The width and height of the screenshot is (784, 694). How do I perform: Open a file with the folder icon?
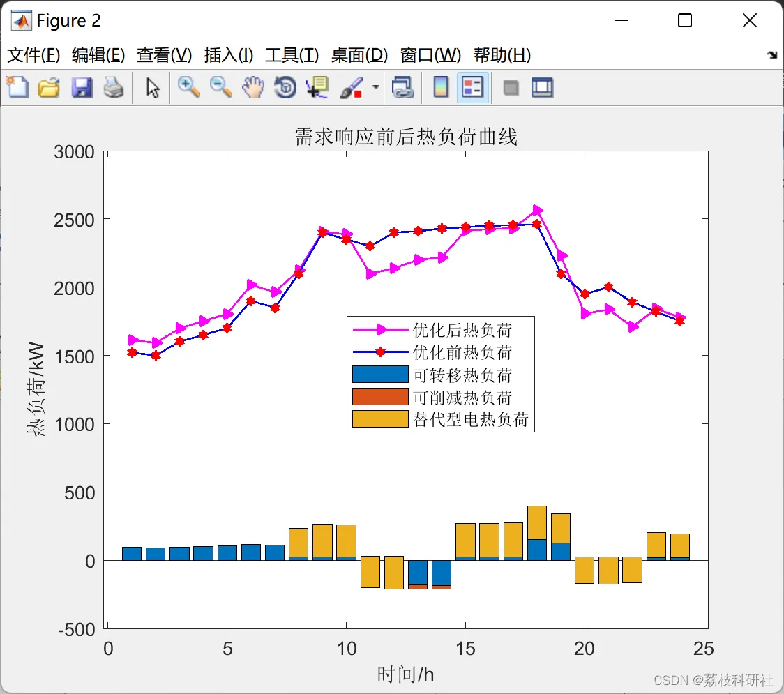(x=49, y=87)
